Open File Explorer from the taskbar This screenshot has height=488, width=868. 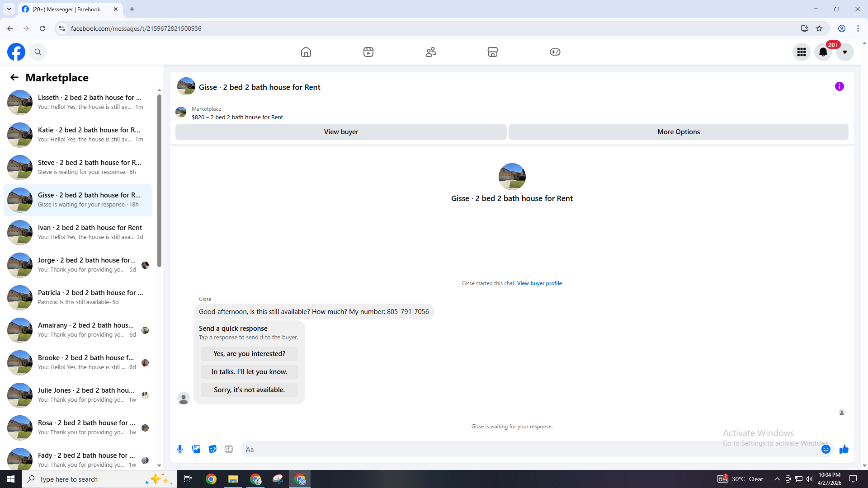point(233,479)
